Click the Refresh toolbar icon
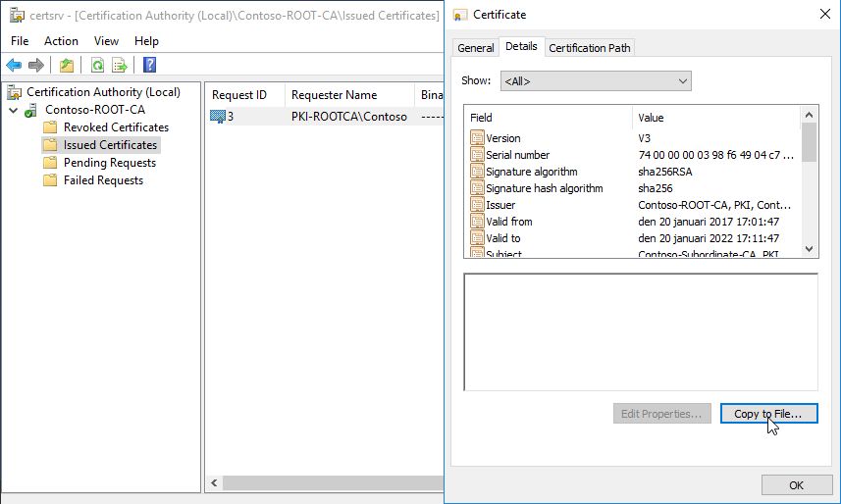Viewport: 841px width, 504px height. point(97,66)
